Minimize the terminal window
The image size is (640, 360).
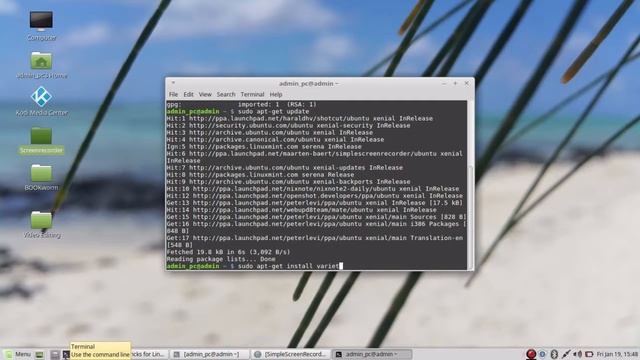pyautogui.click(x=444, y=83)
